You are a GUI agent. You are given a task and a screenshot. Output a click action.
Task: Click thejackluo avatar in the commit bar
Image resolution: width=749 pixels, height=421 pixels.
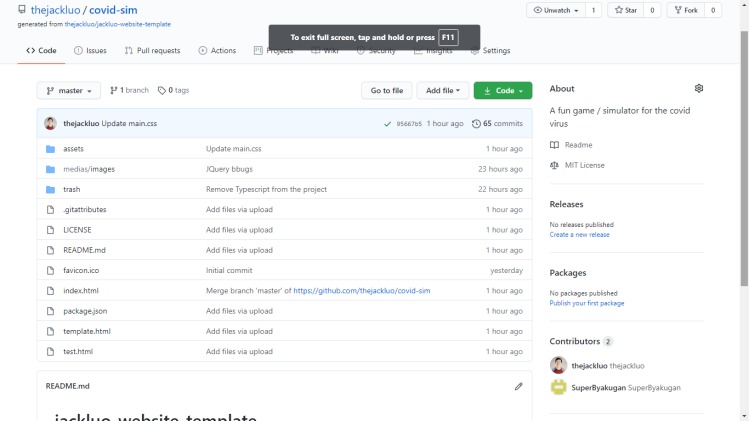click(50, 123)
